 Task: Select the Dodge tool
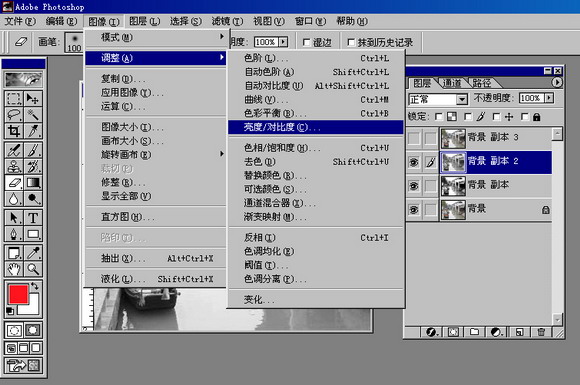click(x=33, y=199)
